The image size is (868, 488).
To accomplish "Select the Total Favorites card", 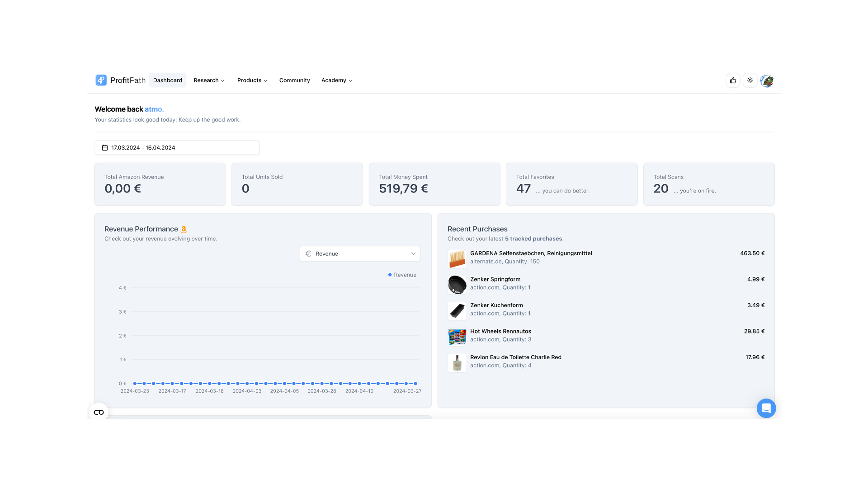I will [x=572, y=184].
